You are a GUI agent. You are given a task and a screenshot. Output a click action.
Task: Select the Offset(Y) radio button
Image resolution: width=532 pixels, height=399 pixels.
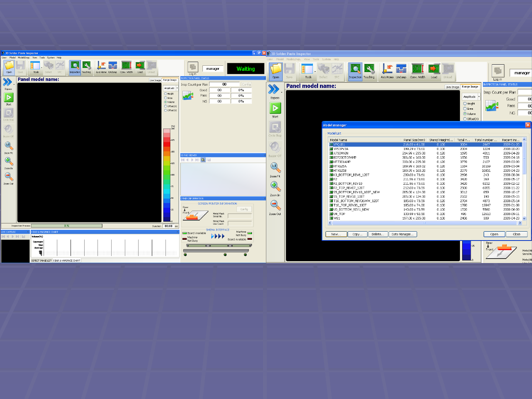(x=166, y=110)
